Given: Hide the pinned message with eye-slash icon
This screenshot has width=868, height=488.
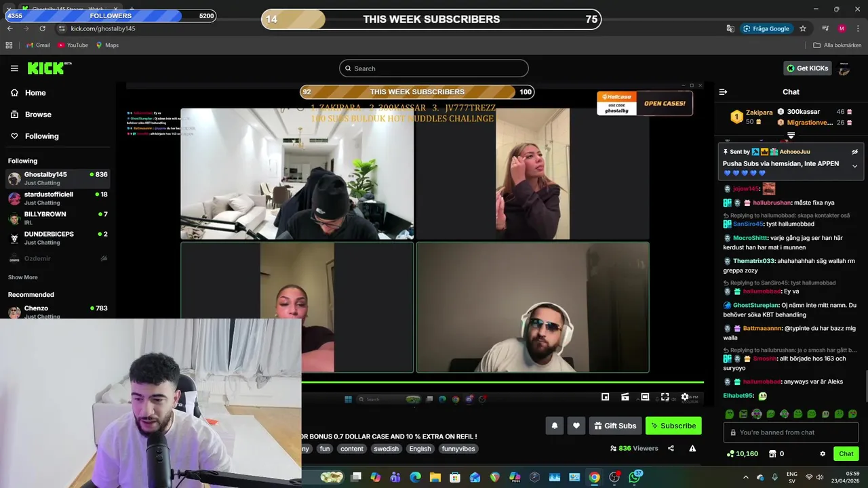Looking at the screenshot, I should (854, 152).
